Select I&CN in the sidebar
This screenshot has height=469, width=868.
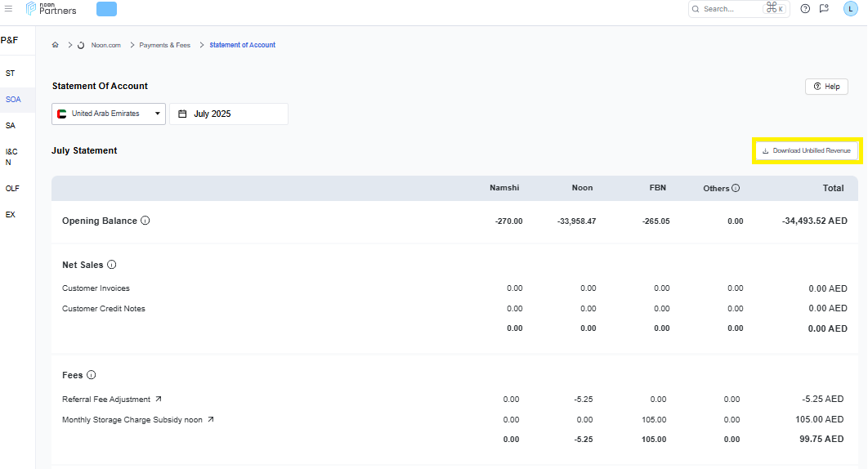click(x=11, y=157)
